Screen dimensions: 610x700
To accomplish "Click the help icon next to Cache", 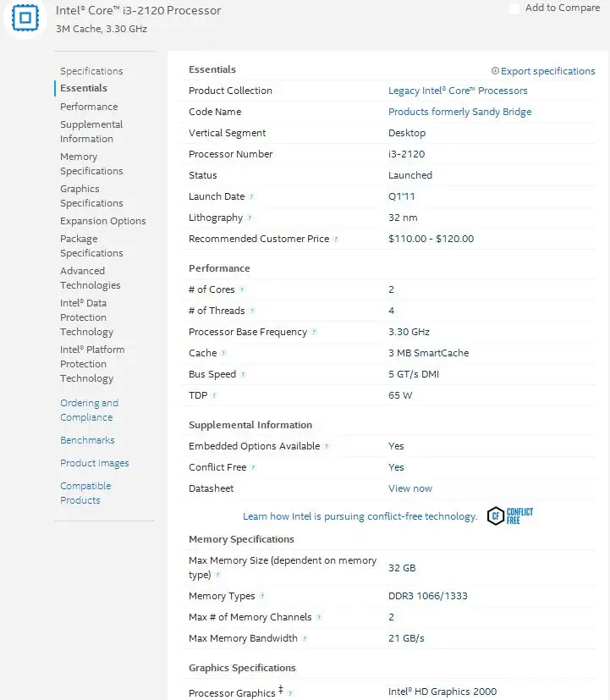I will pyautogui.click(x=222, y=353).
